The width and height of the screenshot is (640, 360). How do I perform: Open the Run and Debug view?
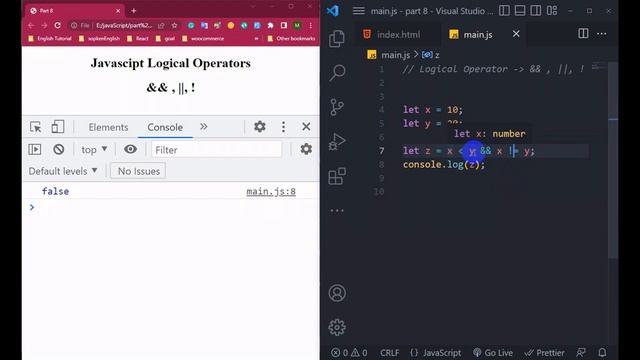(x=337, y=142)
